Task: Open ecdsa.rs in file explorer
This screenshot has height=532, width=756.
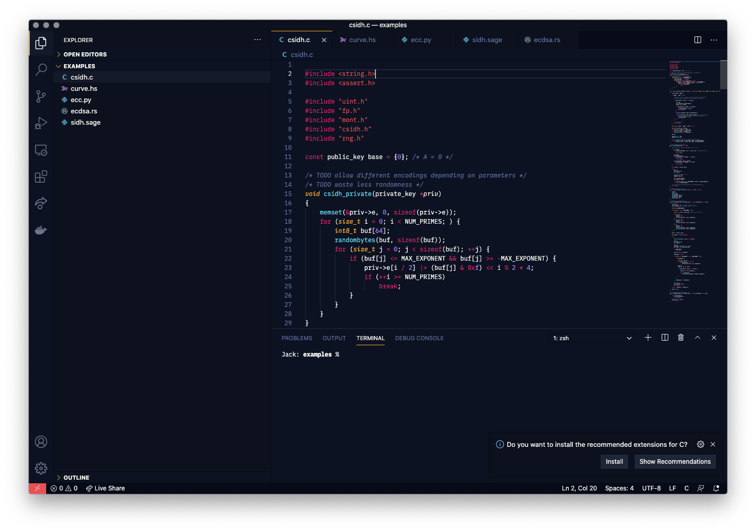Action: [162, 111]
